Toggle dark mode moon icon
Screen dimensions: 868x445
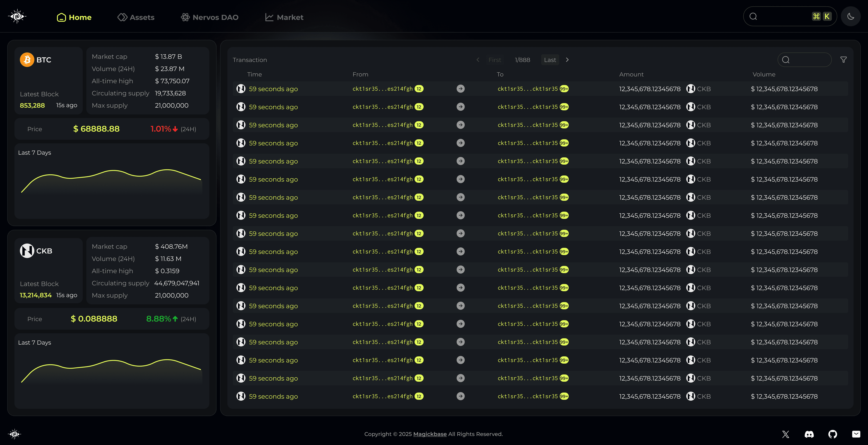pos(850,17)
